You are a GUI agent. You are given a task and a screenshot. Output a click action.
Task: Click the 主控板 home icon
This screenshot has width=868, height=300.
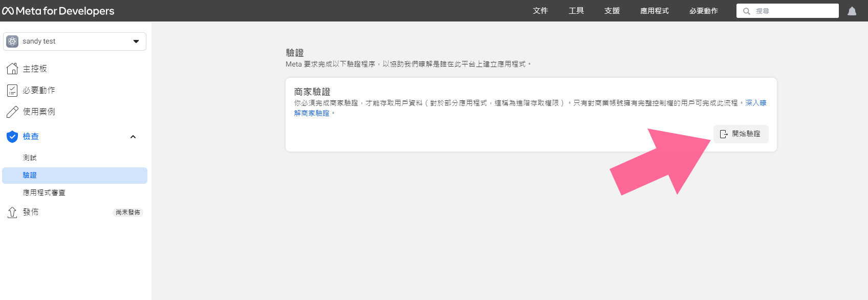tap(12, 69)
